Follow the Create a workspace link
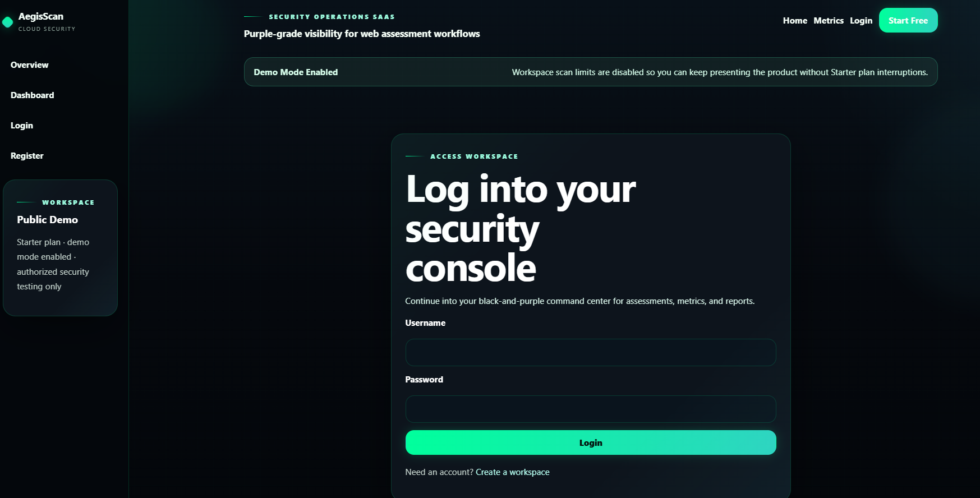The height and width of the screenshot is (498, 980). [x=512, y=472]
